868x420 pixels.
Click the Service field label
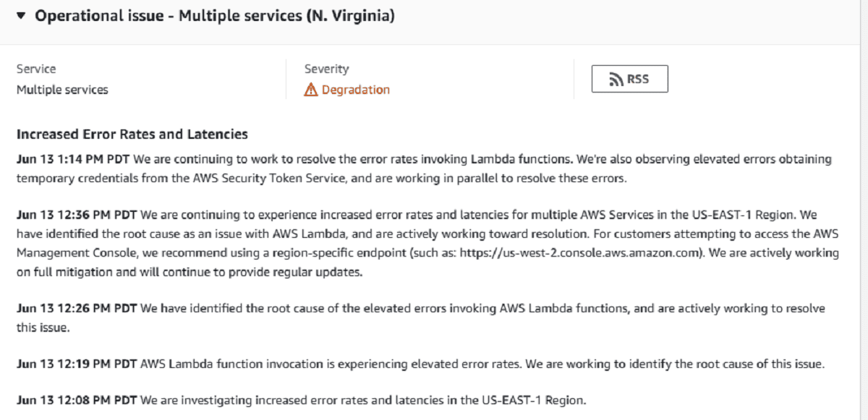(x=36, y=69)
